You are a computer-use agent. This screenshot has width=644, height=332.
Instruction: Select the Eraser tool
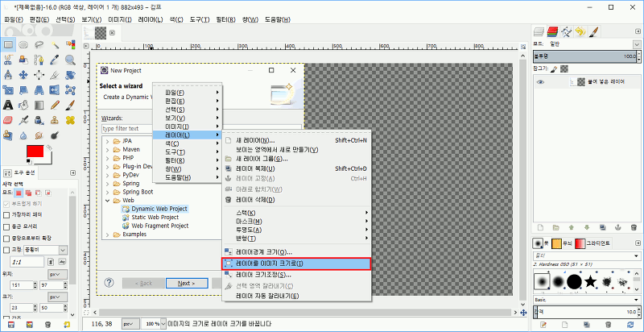pos(8,120)
